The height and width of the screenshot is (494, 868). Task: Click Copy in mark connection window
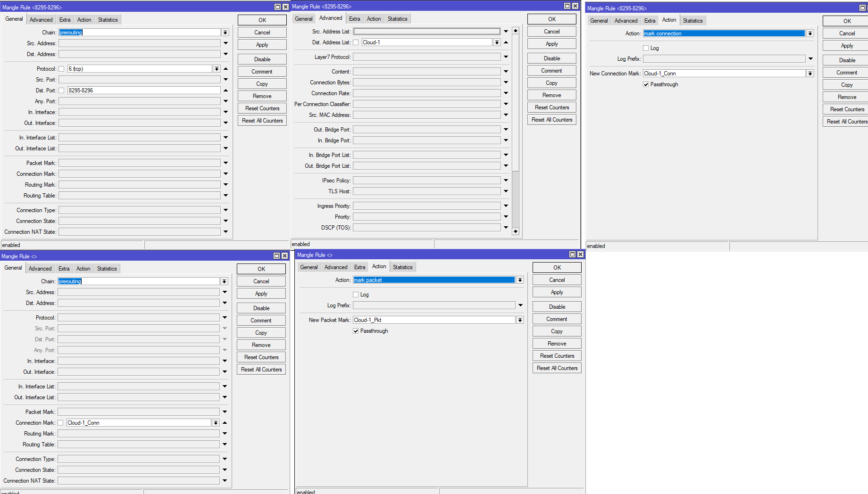click(847, 85)
